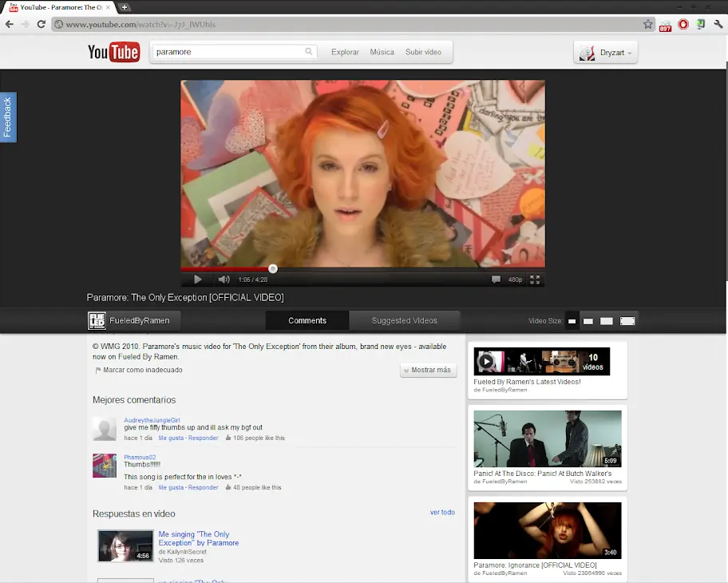Image resolution: width=728 pixels, height=583 pixels.
Task: Click the browser address bar URL
Action: [x=140, y=25]
